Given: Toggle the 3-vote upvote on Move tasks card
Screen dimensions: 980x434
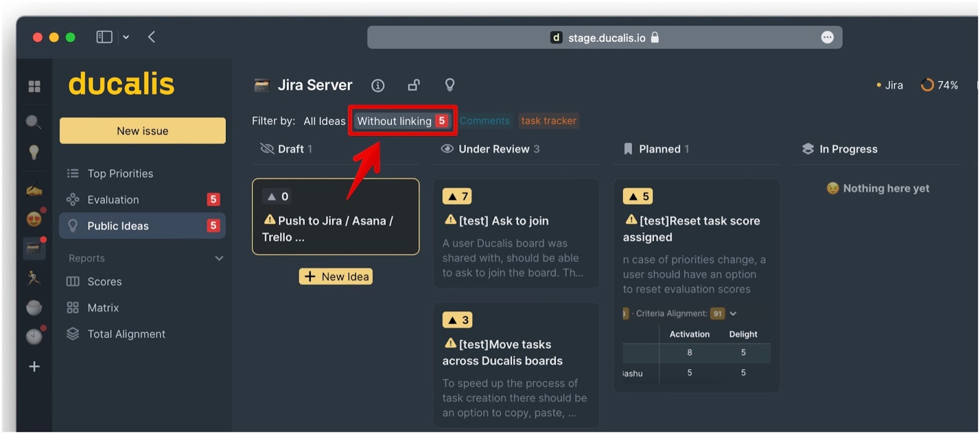Looking at the screenshot, I should [457, 320].
